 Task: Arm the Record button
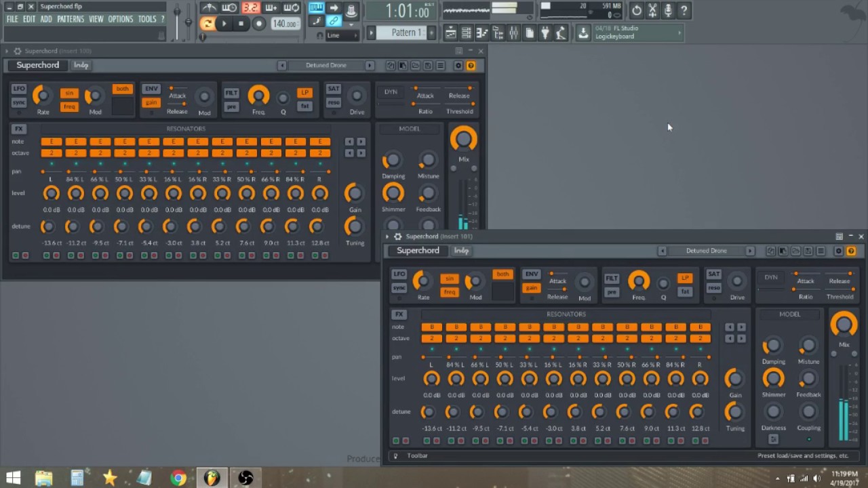[x=258, y=24]
